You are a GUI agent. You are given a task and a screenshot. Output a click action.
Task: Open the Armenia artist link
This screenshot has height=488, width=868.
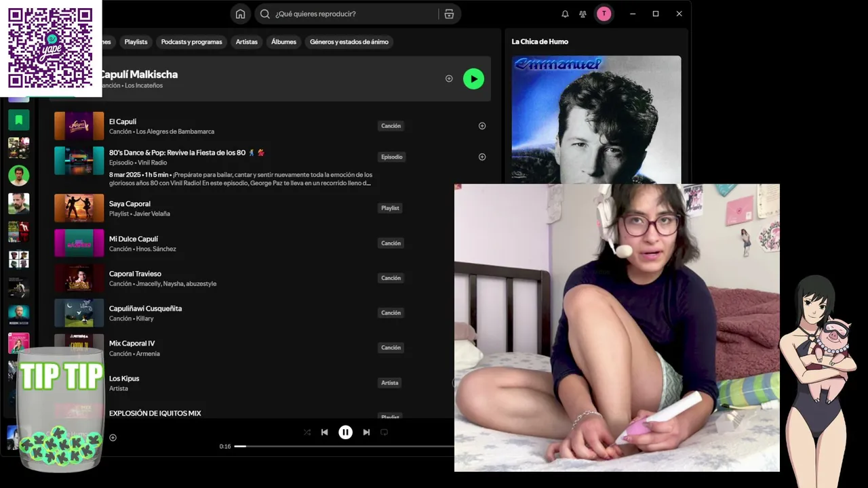(x=148, y=354)
